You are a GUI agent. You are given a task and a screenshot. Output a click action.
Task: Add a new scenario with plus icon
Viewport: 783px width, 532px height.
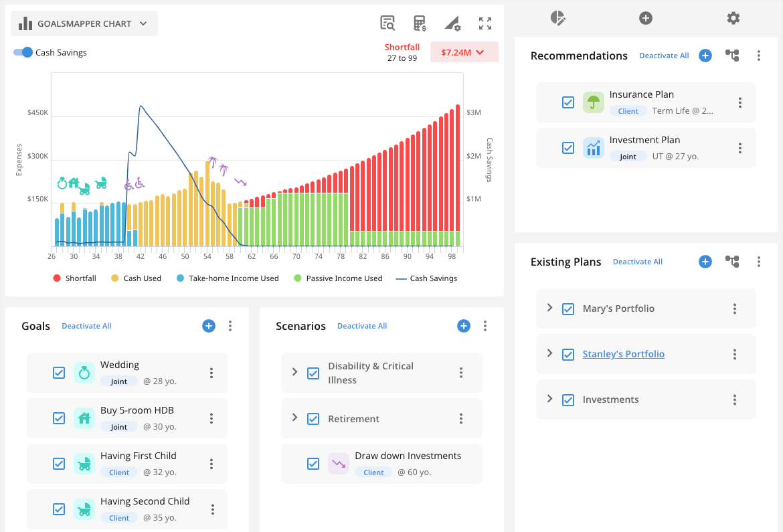point(464,326)
